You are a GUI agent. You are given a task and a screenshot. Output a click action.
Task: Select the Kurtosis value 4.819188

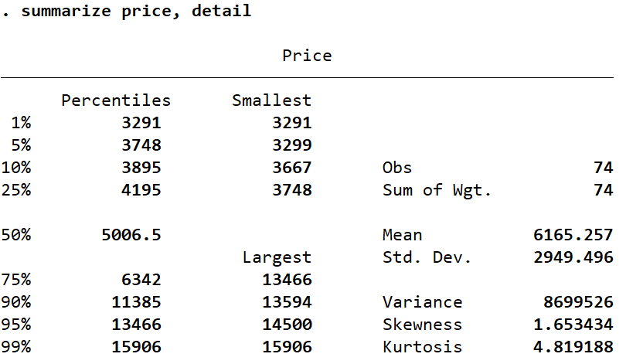[573, 347]
